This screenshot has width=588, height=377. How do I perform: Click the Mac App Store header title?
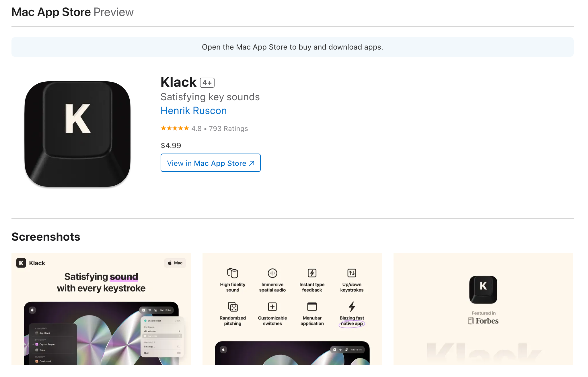pyautogui.click(x=51, y=12)
